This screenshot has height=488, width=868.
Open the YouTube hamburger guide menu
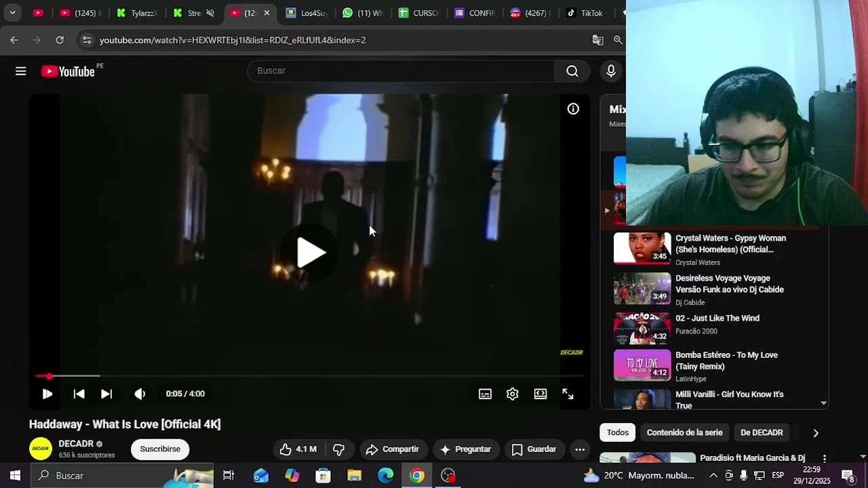pos(21,71)
